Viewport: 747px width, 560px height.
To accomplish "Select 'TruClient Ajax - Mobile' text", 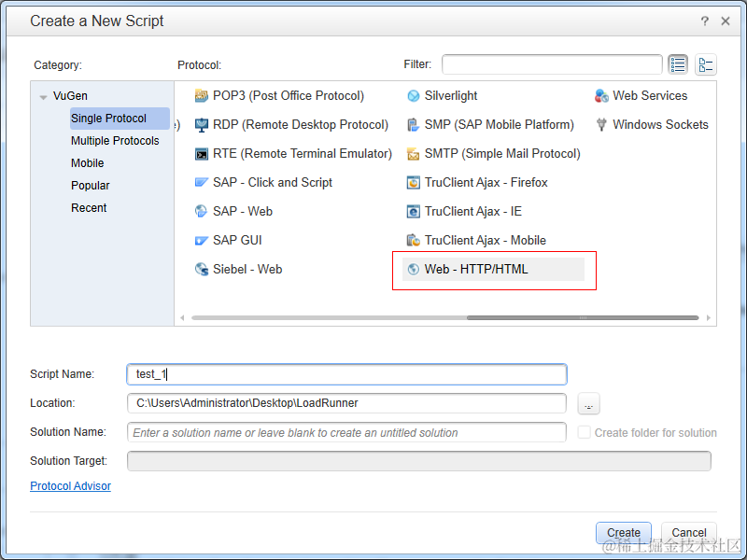I will tap(485, 241).
